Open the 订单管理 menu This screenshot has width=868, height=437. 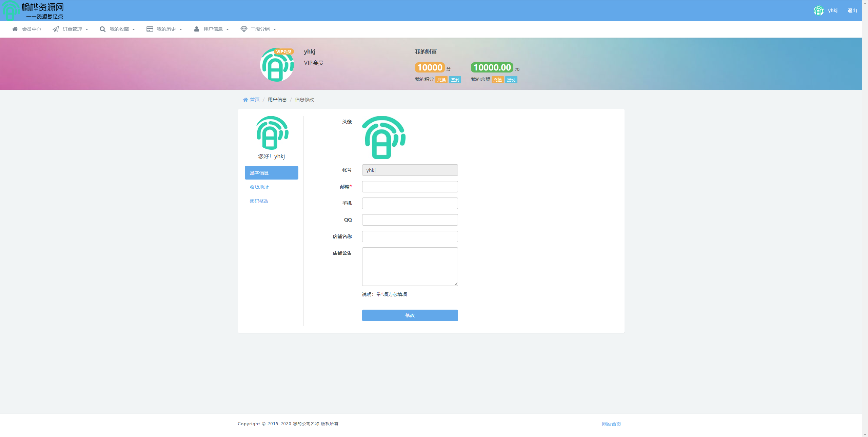pyautogui.click(x=71, y=29)
